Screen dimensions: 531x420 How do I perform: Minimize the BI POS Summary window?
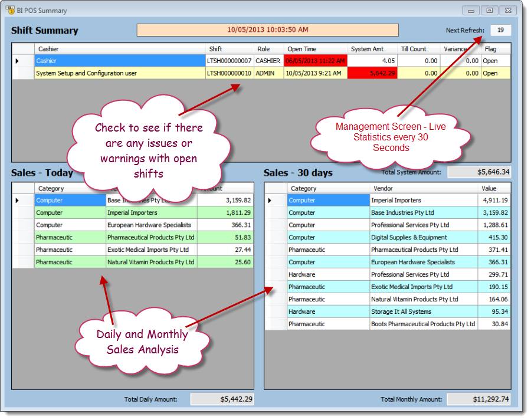coord(471,11)
